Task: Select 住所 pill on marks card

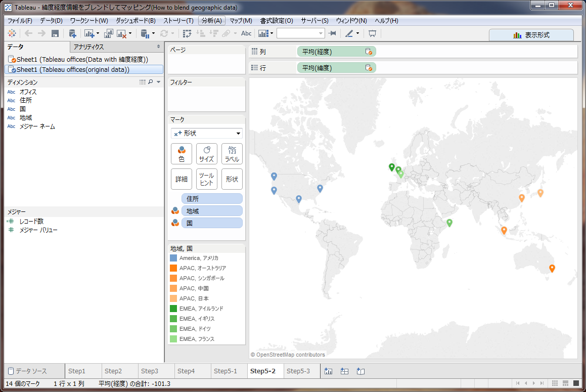Action: [x=212, y=199]
